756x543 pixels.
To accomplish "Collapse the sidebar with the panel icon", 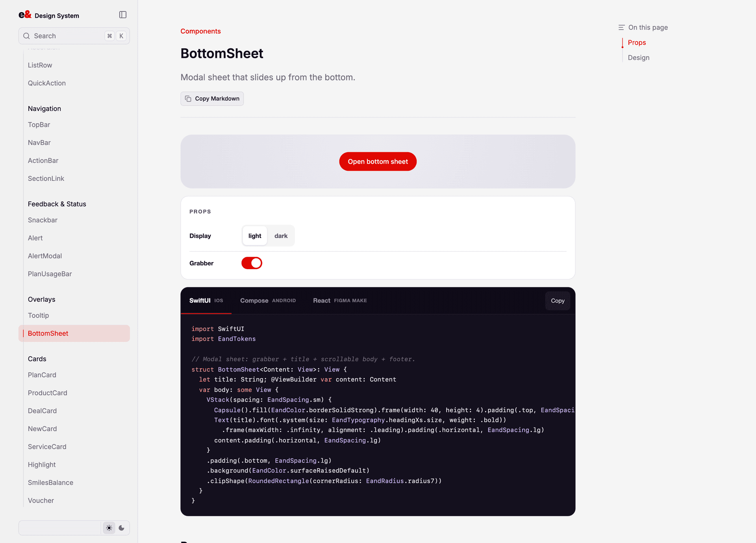I will pyautogui.click(x=123, y=15).
